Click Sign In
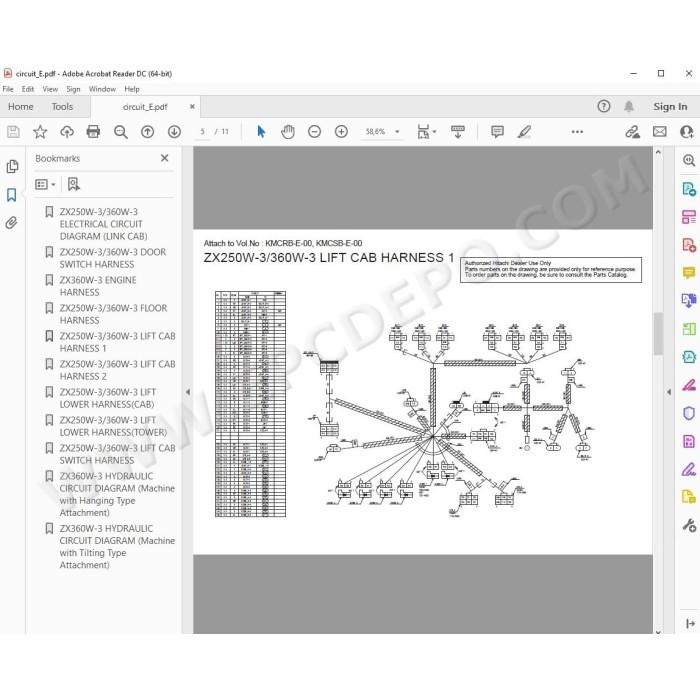The image size is (700, 700). (x=670, y=106)
